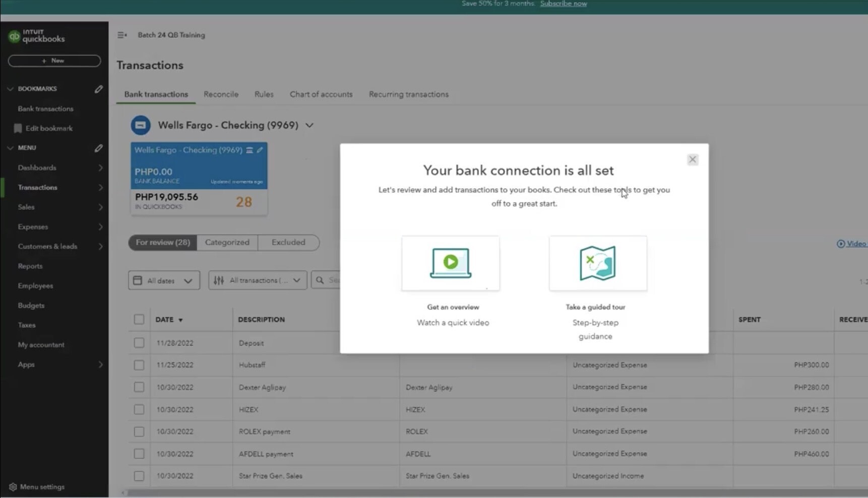Select the Dexter Aglipay transaction checkbox
Screen dimensions: 868x498
pos(139,387)
